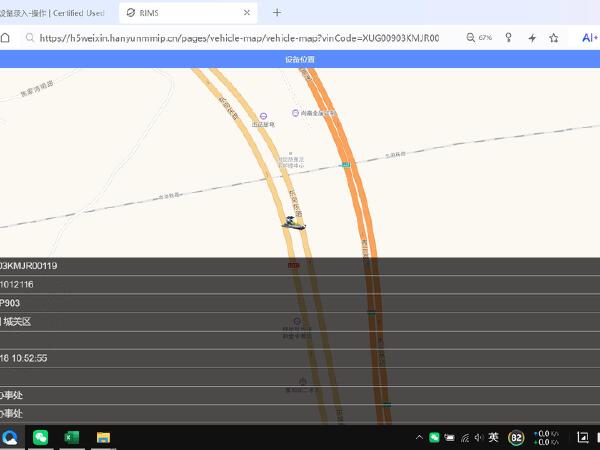The height and width of the screenshot is (450, 600).
Task: Click the key icon in the address bar
Action: point(508,38)
